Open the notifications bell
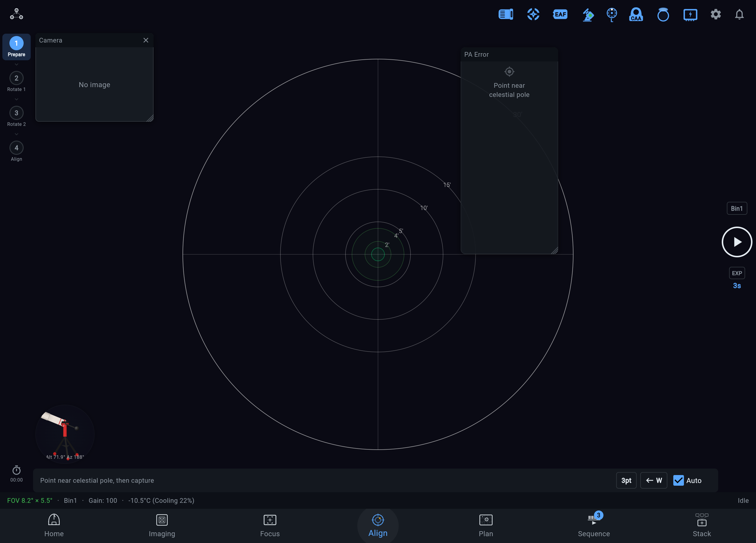756x543 pixels. pos(739,14)
